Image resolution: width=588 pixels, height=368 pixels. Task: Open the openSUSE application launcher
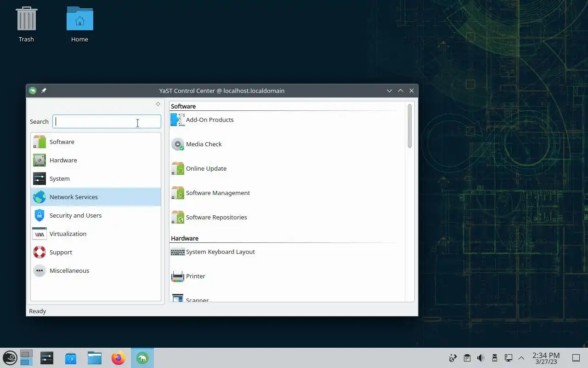click(x=10, y=358)
